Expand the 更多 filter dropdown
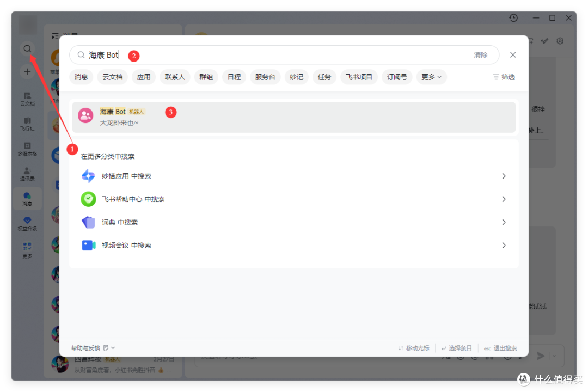 (431, 77)
